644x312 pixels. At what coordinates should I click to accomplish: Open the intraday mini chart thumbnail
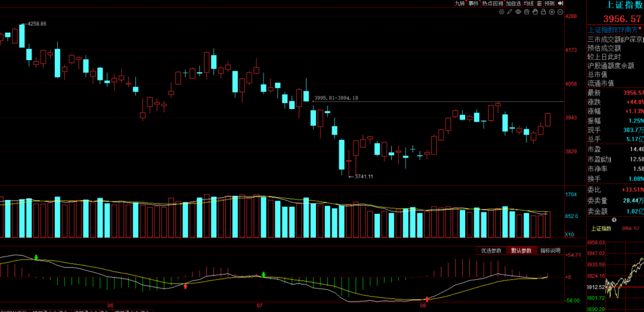(x=624, y=274)
